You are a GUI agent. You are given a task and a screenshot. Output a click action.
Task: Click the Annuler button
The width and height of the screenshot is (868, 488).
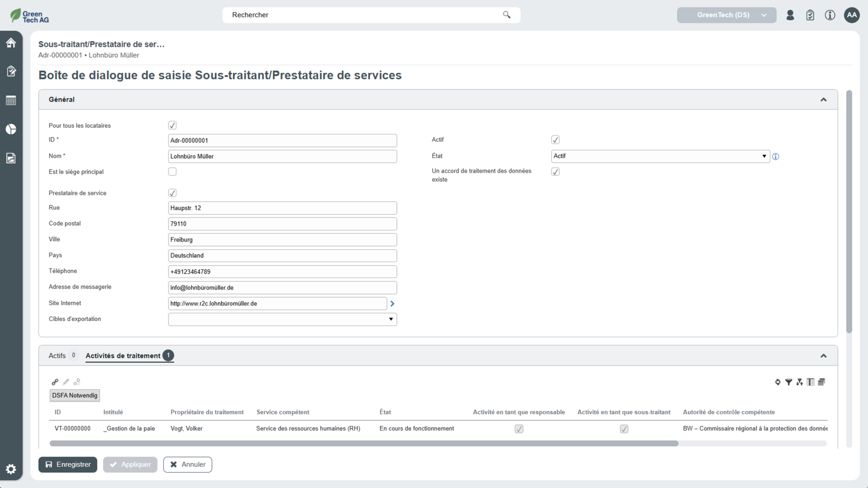[188, 465]
